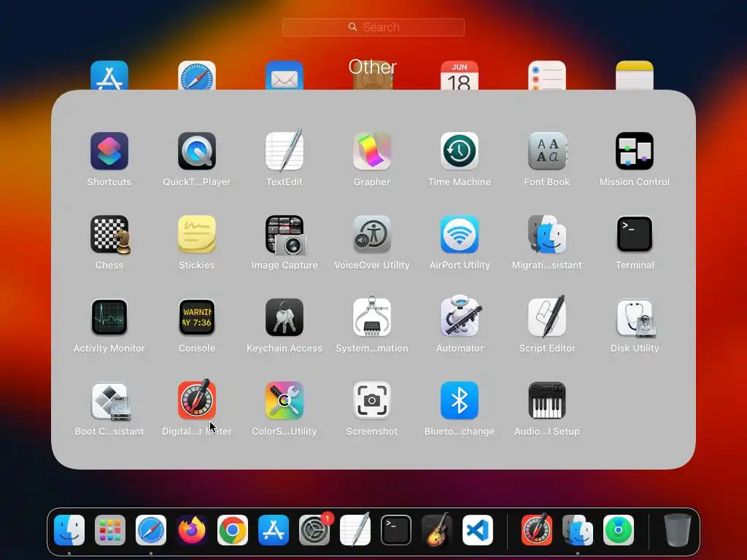Click the Launchpad Search field

coord(373,27)
